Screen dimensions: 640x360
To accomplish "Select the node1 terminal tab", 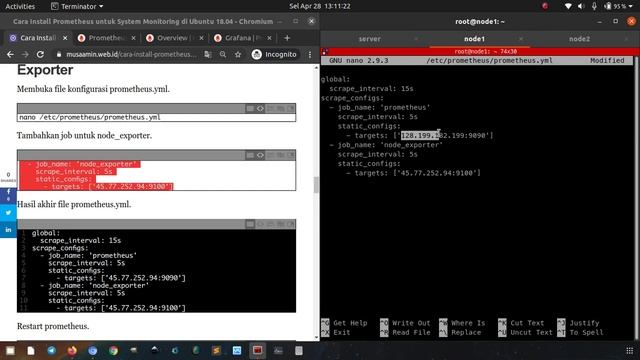I will (474, 39).
